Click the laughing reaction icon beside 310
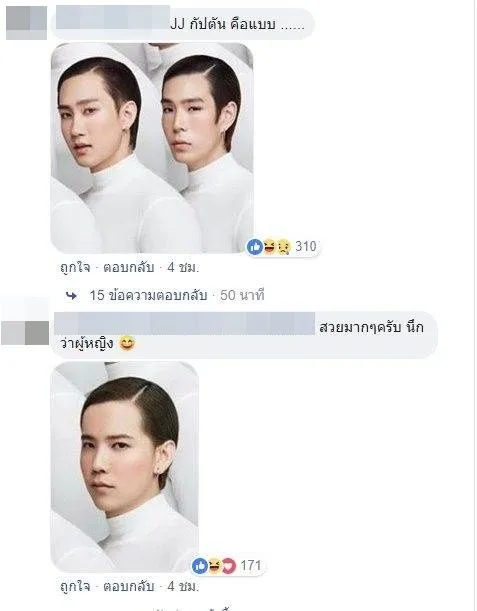The image size is (477, 611). pos(269,247)
